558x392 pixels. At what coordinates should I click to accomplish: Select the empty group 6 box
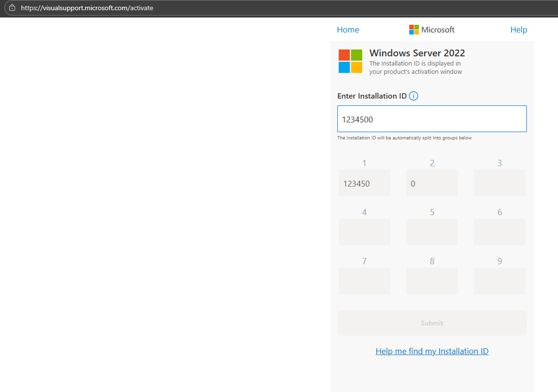click(x=499, y=232)
